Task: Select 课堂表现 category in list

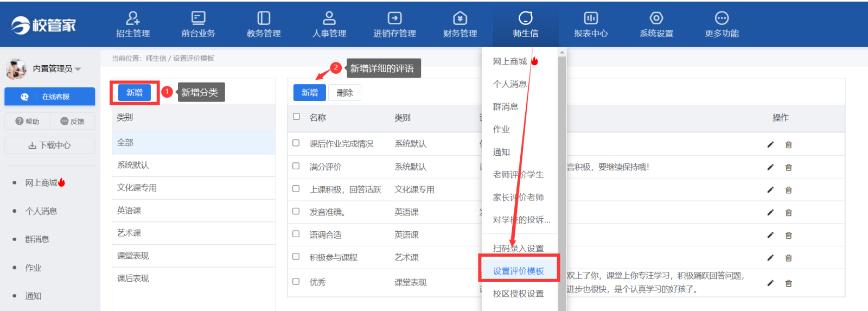Action: (194, 256)
